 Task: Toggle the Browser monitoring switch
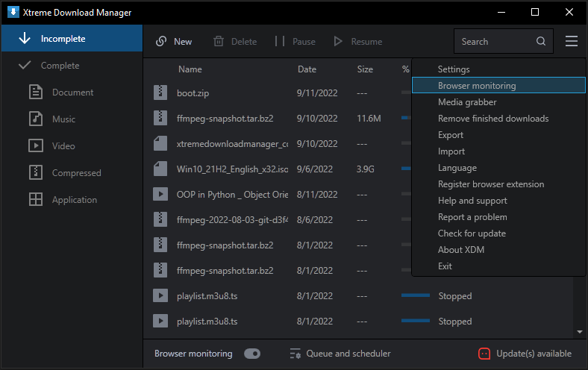coord(252,354)
